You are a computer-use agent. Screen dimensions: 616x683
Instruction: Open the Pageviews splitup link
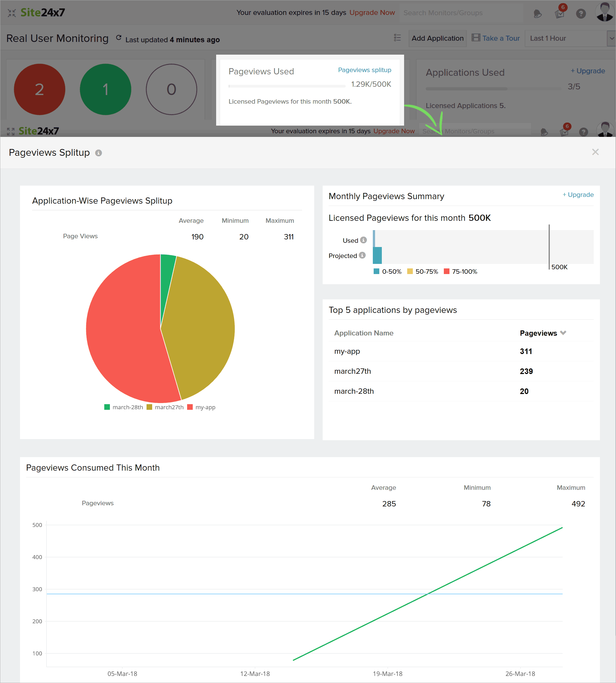coord(365,70)
